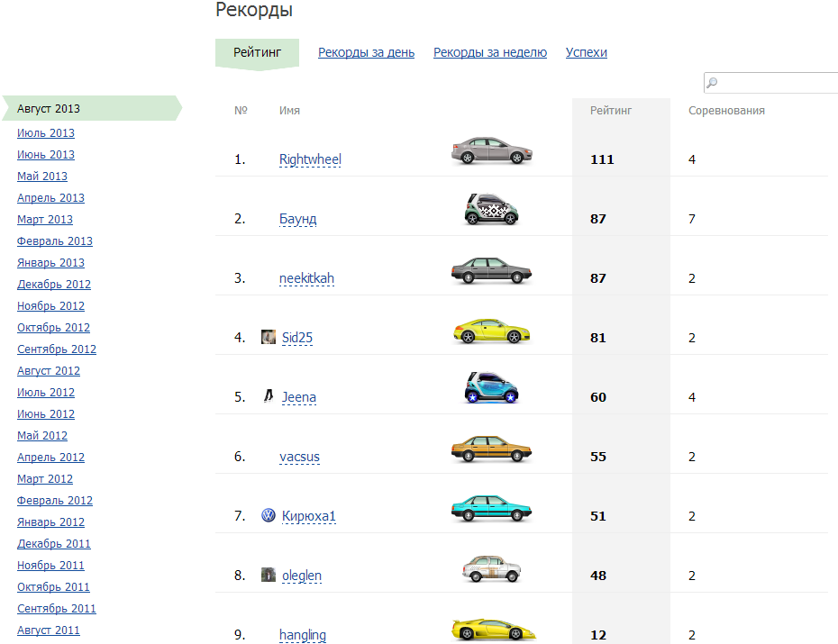Click Rightwheel's gray sedan car image
This screenshot has width=838, height=644.
click(x=492, y=150)
